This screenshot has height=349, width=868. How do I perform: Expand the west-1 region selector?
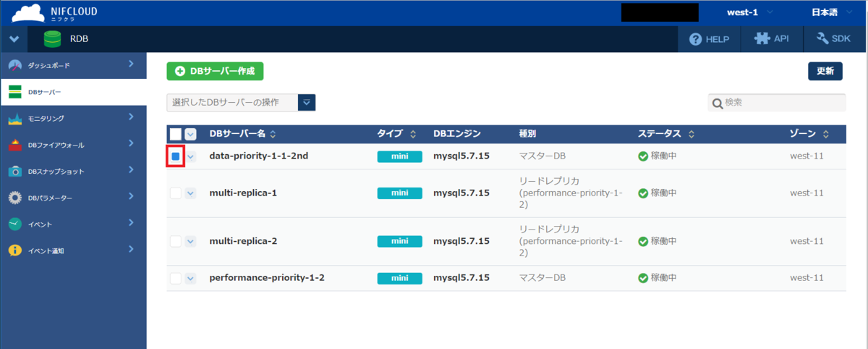pos(750,12)
